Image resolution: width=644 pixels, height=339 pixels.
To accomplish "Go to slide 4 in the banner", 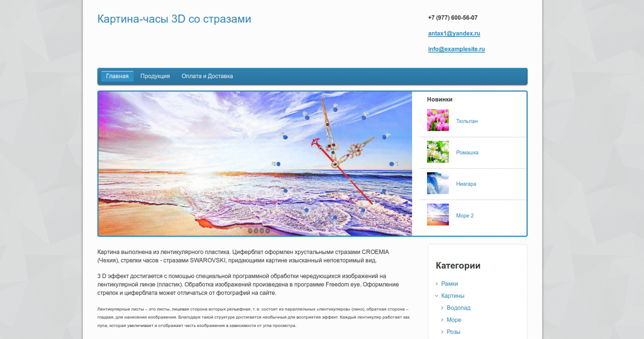I will coord(267,231).
